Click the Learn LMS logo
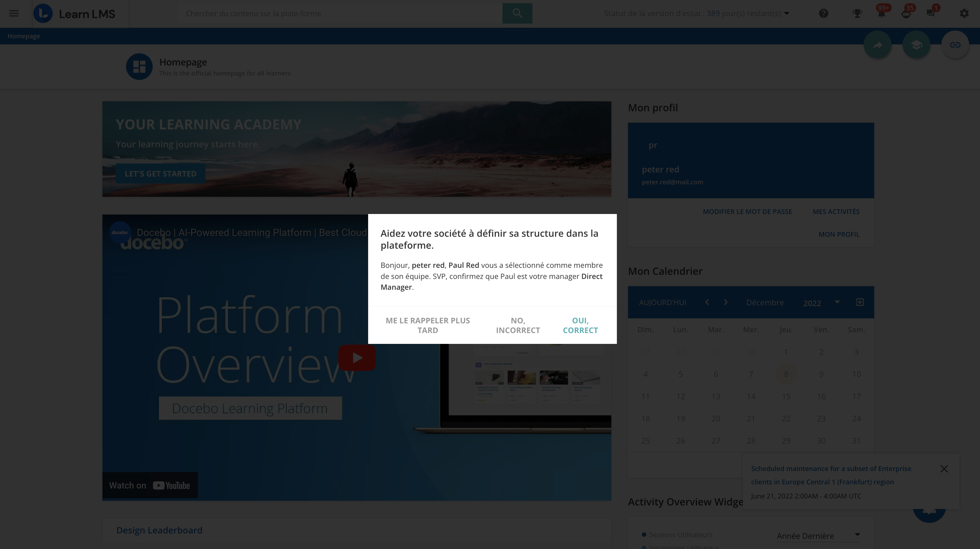 coord(75,14)
